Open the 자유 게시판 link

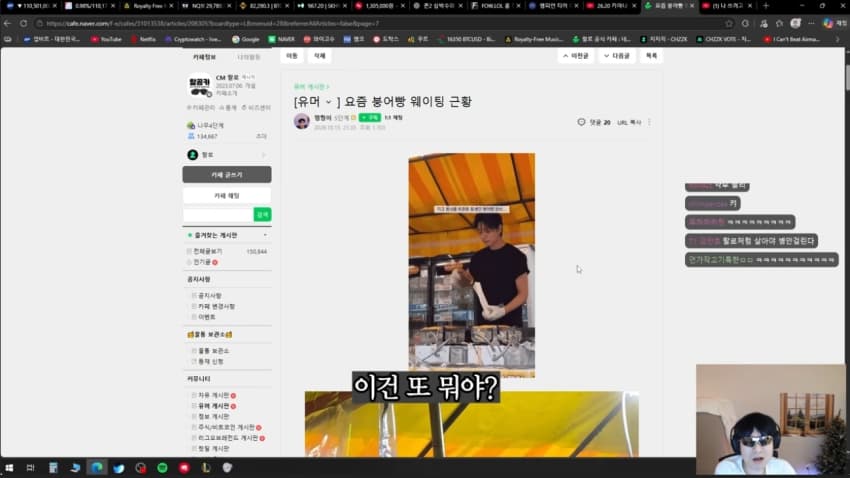click(213, 395)
